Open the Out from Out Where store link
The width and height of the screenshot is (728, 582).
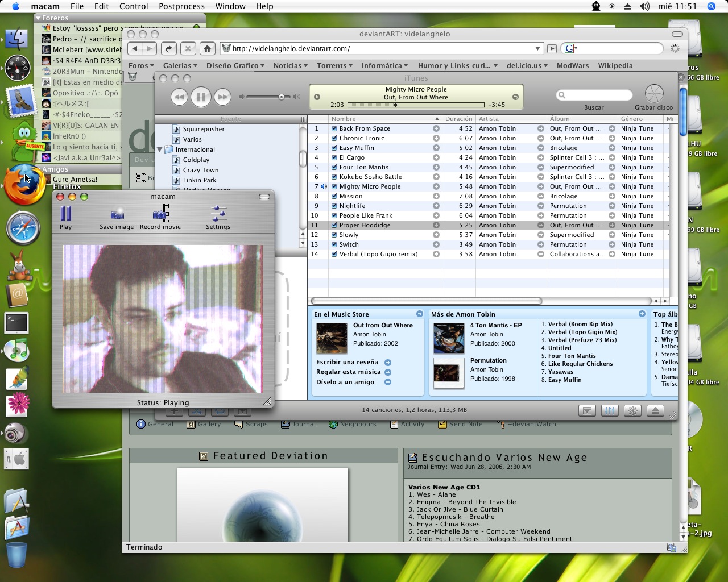(383, 325)
